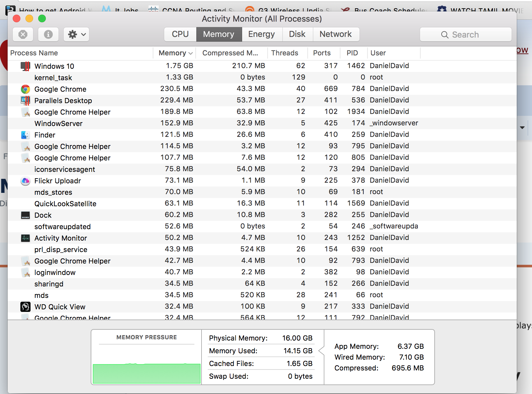Select the sharingd process name

[x=49, y=284]
